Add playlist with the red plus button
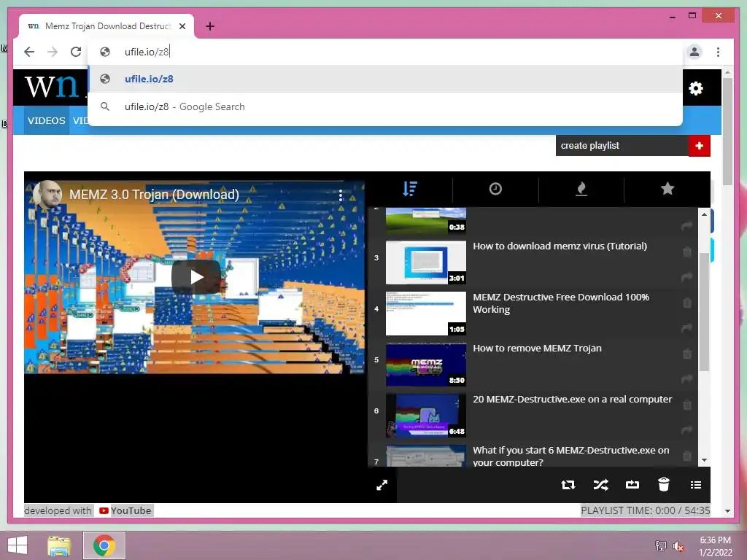Screen dimensions: 747x560 pos(699,146)
